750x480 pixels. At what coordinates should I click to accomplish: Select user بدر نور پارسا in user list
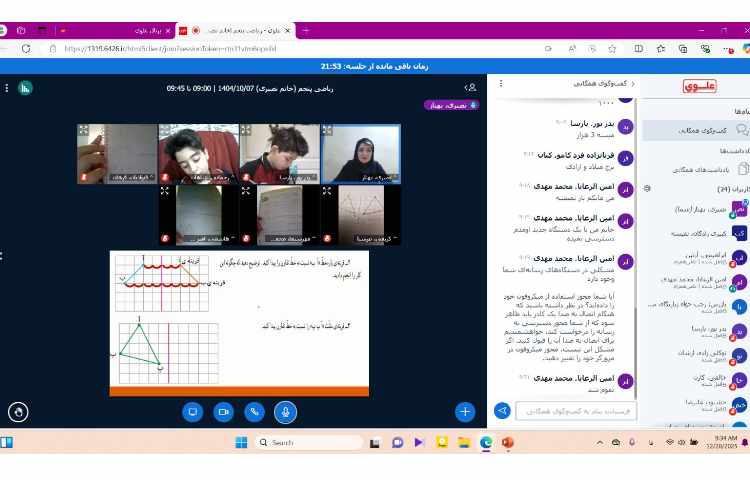(x=696, y=331)
